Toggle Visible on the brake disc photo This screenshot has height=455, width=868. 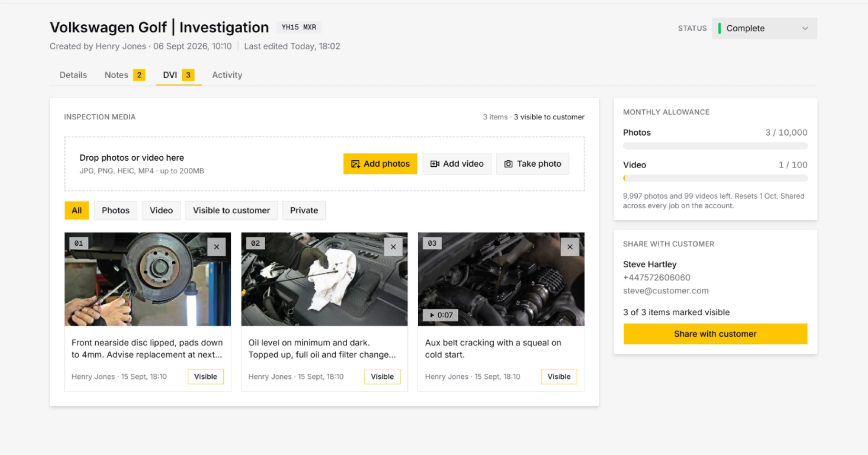pos(206,376)
